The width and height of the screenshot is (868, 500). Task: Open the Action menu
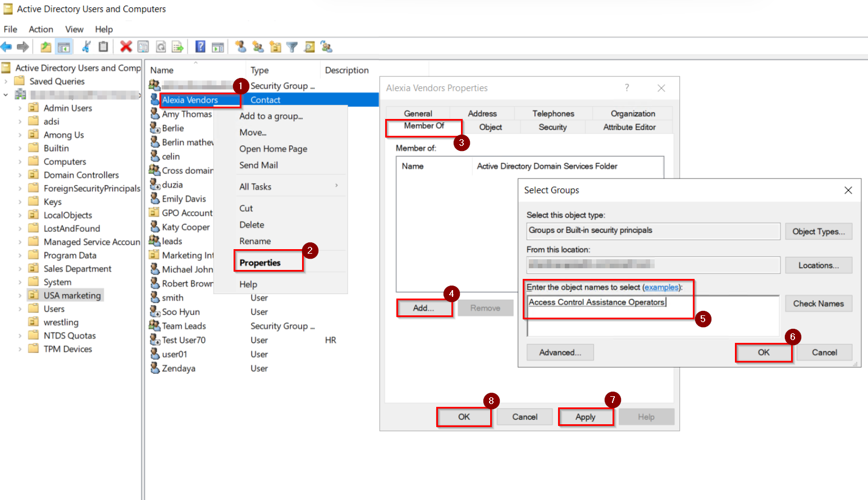coord(41,29)
